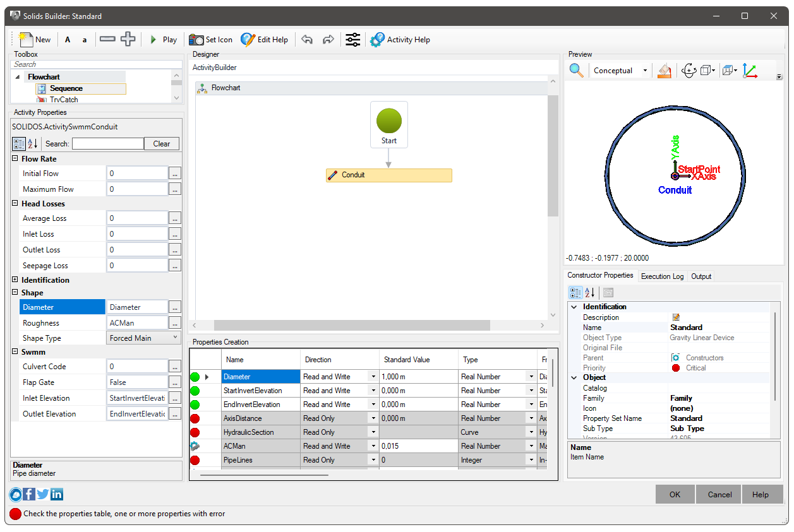The width and height of the screenshot is (794, 532).
Task: Open Set Icon camera tool
Action: (211, 40)
